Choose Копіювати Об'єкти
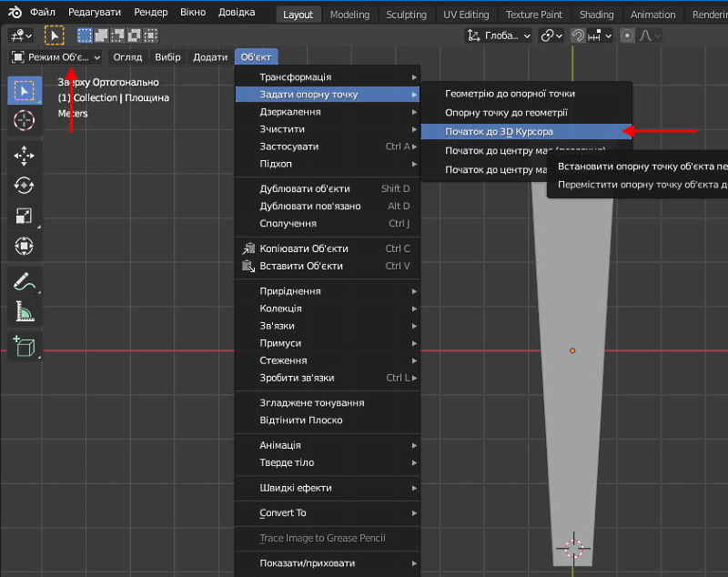The width and height of the screenshot is (728, 577). tap(328, 248)
